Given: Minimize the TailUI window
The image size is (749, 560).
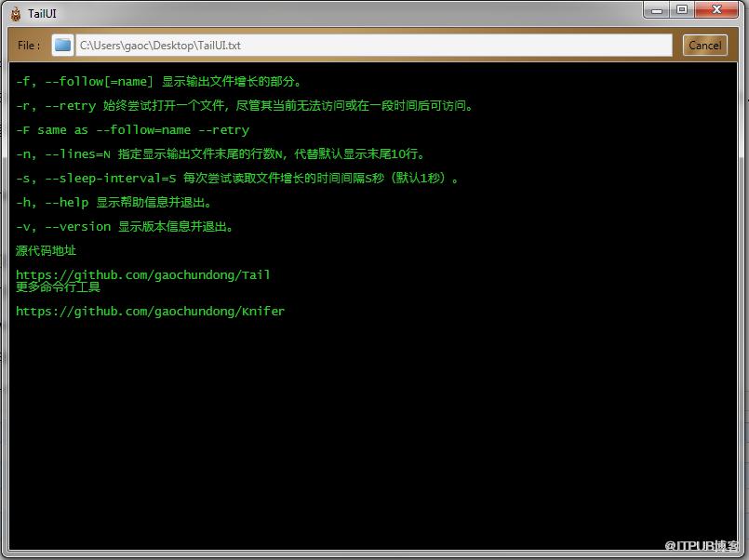Looking at the screenshot, I should (657, 10).
